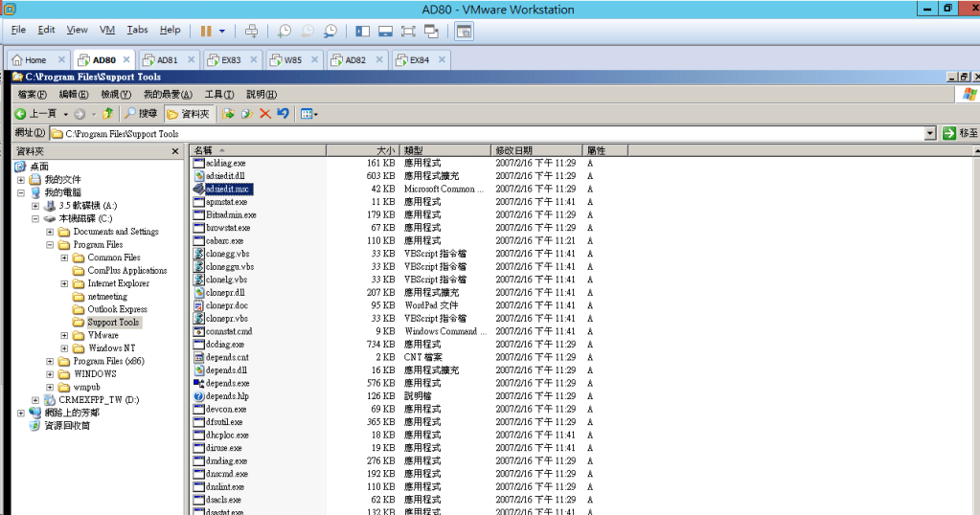Screen dimensions: 980x515
Task: Click the Explorer undo arrow icon
Action: tap(284, 114)
